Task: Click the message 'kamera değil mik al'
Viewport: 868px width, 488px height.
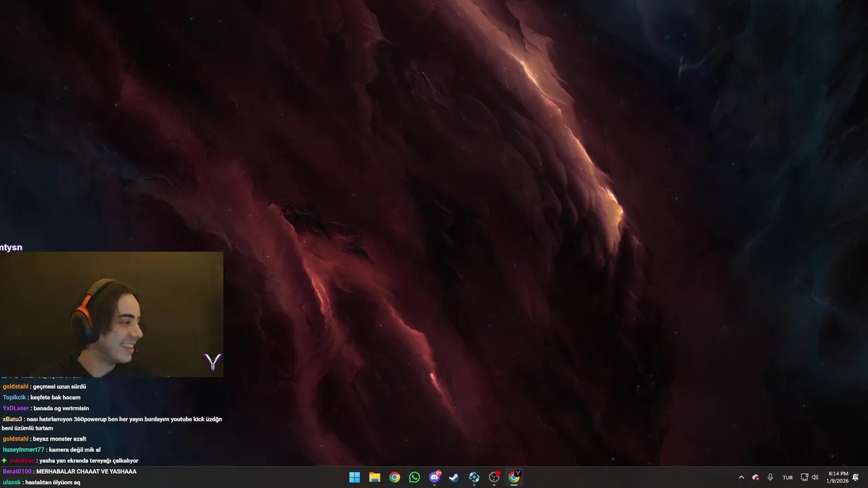Action: click(75, 449)
